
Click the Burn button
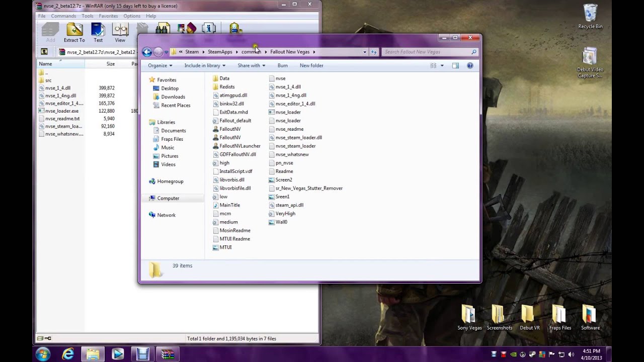tap(283, 65)
